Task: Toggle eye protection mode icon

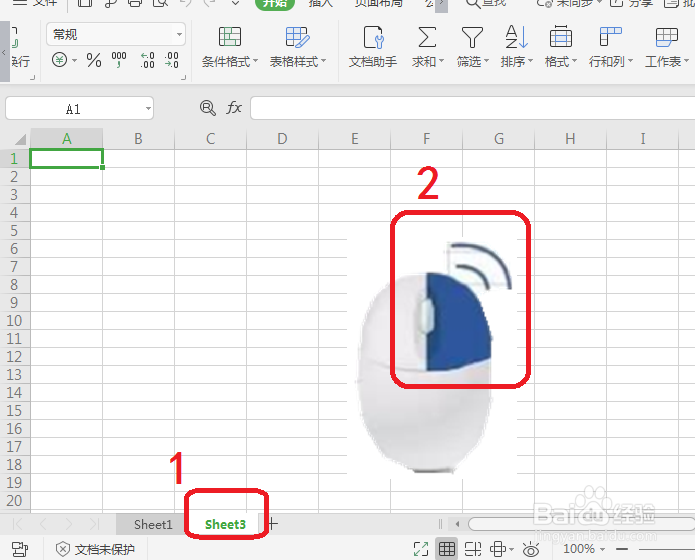Action: click(x=531, y=549)
